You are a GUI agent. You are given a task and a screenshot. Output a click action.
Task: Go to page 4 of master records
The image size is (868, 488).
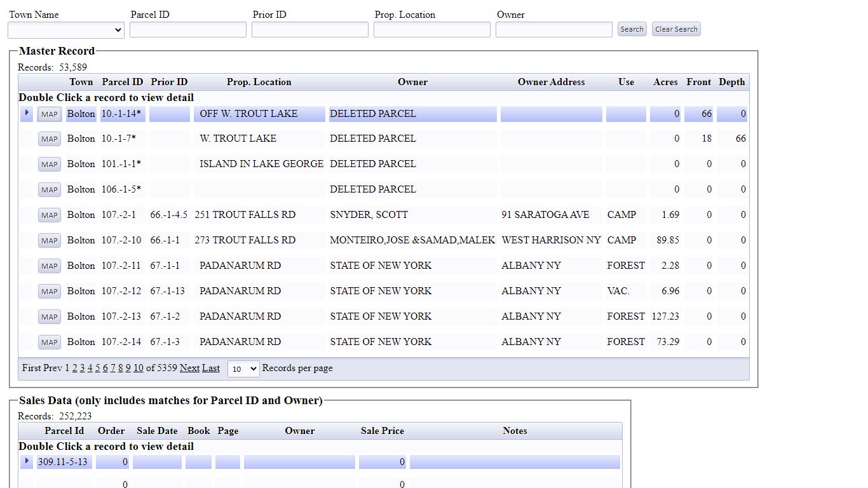[x=90, y=368]
